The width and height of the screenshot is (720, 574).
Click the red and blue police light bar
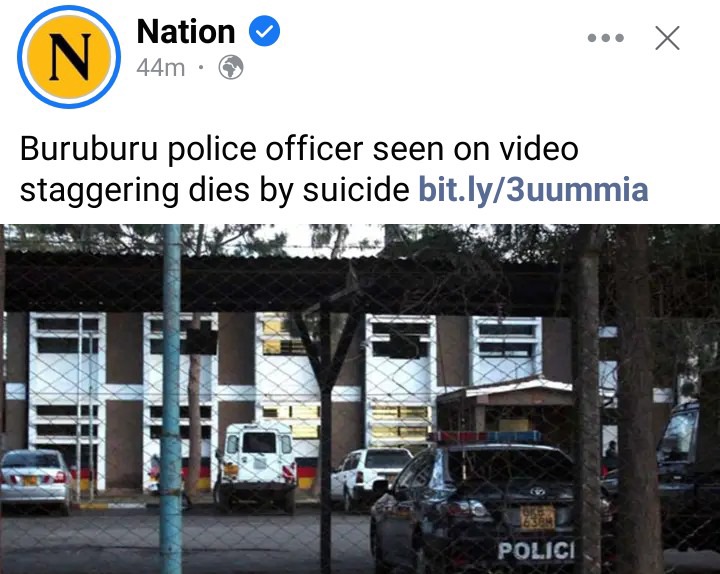(485, 437)
